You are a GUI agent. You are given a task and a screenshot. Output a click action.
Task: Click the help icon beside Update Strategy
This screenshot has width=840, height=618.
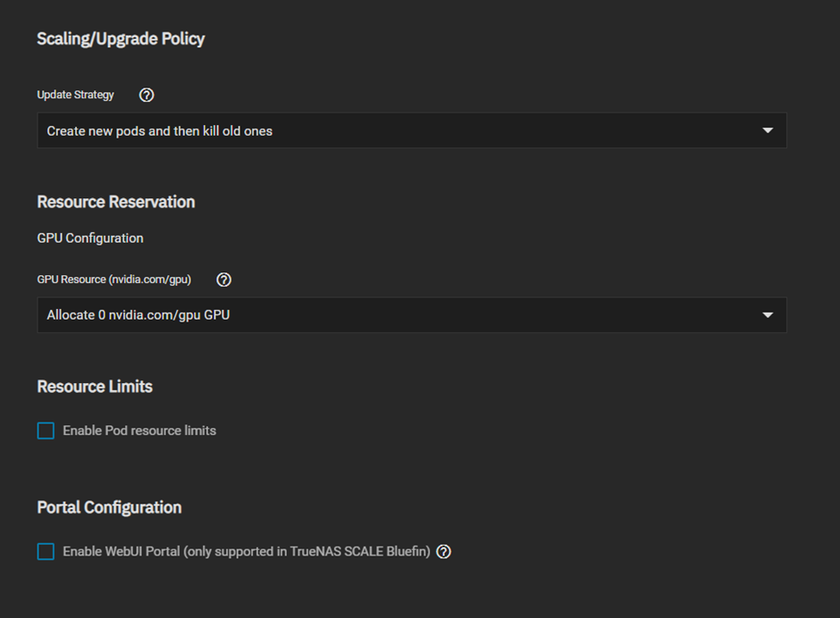coord(147,95)
